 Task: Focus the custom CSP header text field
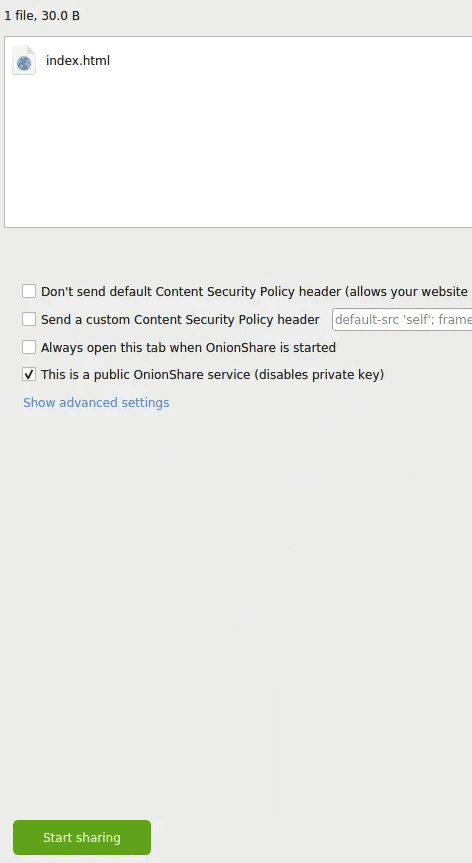pyautogui.click(x=402, y=319)
